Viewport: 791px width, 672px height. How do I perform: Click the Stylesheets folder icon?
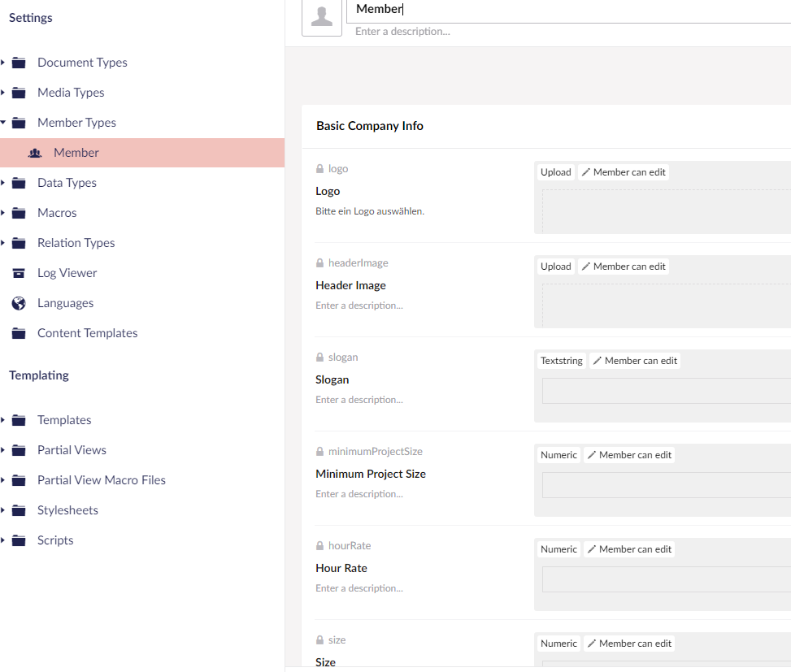(18, 509)
